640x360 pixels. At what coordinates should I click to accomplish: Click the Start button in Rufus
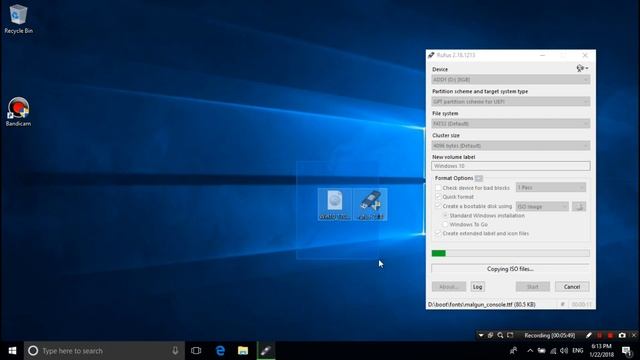(x=533, y=287)
